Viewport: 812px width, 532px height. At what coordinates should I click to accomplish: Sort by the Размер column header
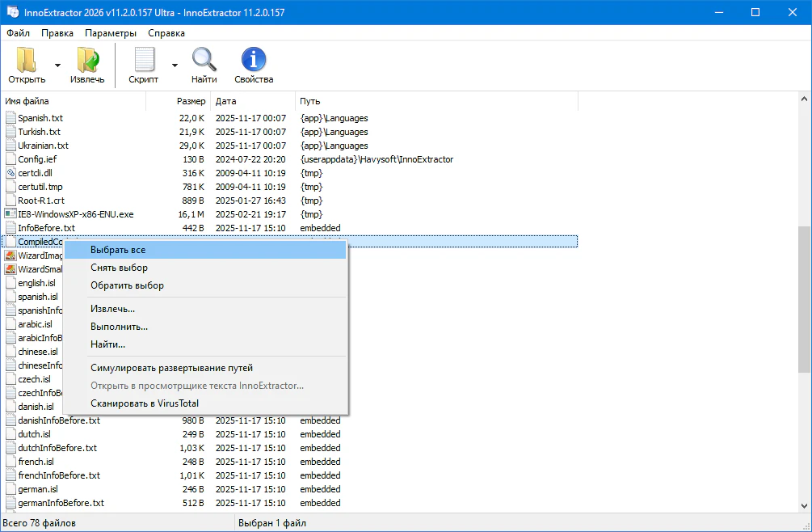(x=191, y=101)
